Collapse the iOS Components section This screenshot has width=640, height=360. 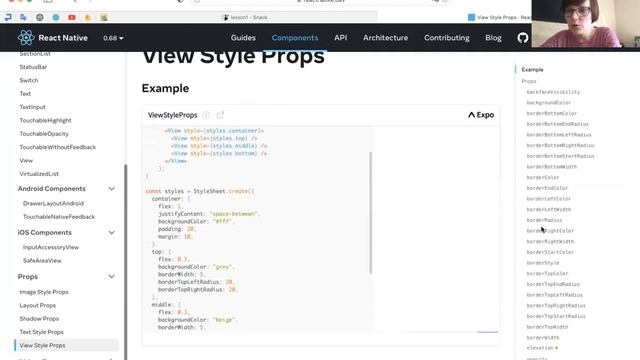[x=111, y=232]
